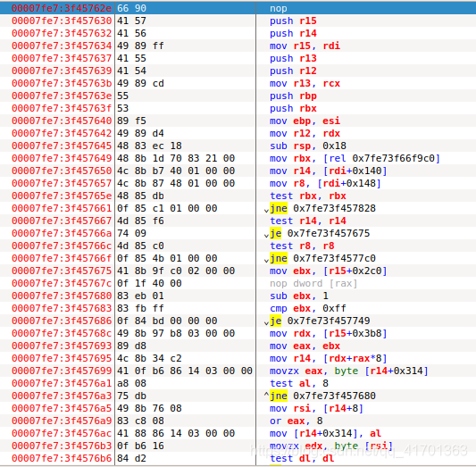Select 'mov rdx, [r15+0x3b8]' instruction

click(x=328, y=333)
